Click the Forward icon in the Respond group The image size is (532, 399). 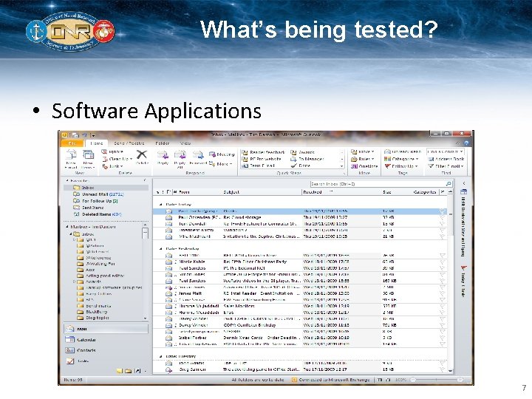(x=198, y=155)
